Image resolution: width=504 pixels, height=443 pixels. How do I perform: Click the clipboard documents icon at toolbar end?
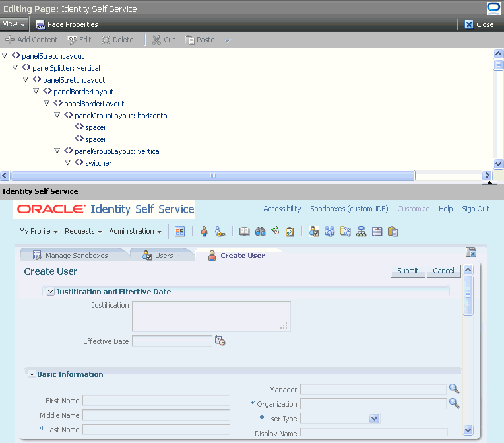(393, 232)
